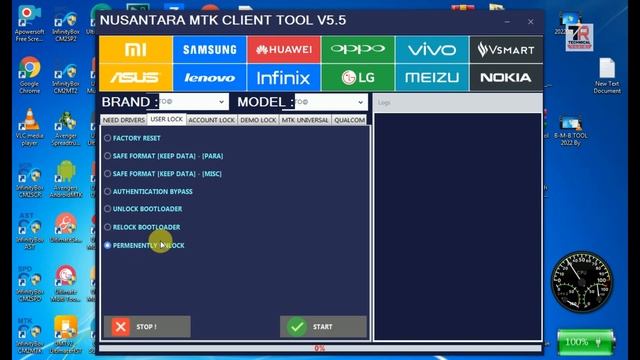
Task: Choose the Samsung brand tile
Action: coord(210,49)
